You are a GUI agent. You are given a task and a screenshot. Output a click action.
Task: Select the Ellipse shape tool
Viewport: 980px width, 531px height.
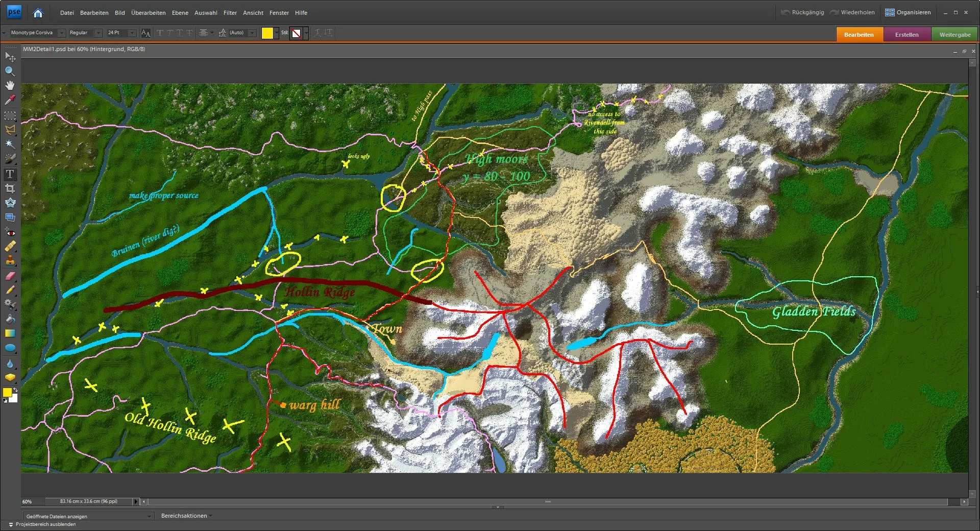(x=10, y=348)
